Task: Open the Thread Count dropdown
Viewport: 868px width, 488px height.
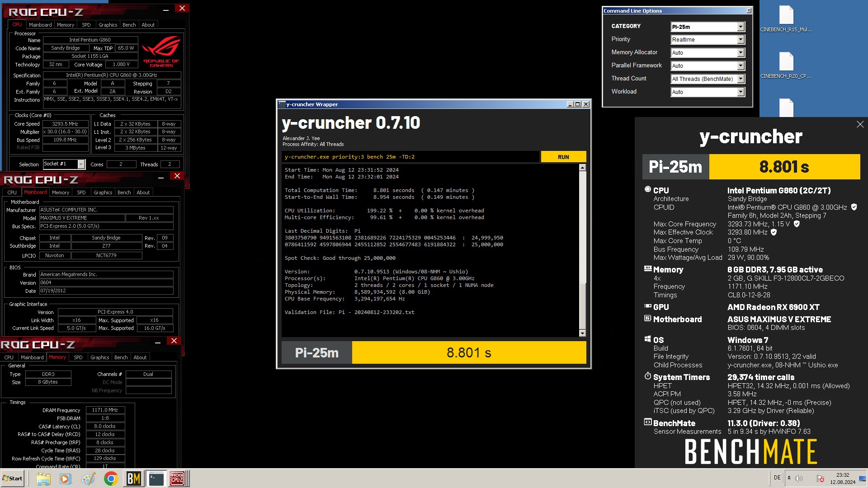Action: click(x=707, y=79)
